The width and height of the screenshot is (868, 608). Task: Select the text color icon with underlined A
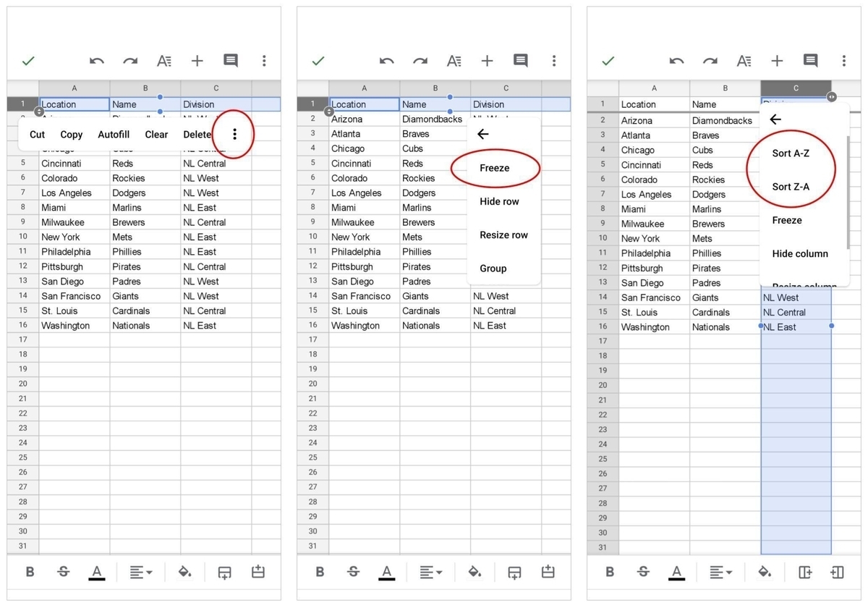click(x=97, y=572)
